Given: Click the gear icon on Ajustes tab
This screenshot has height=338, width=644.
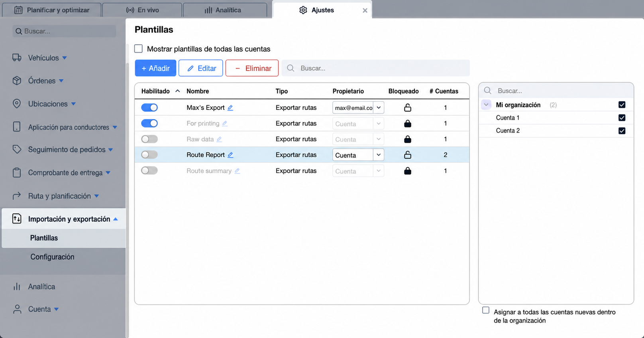Looking at the screenshot, I should [x=303, y=10].
